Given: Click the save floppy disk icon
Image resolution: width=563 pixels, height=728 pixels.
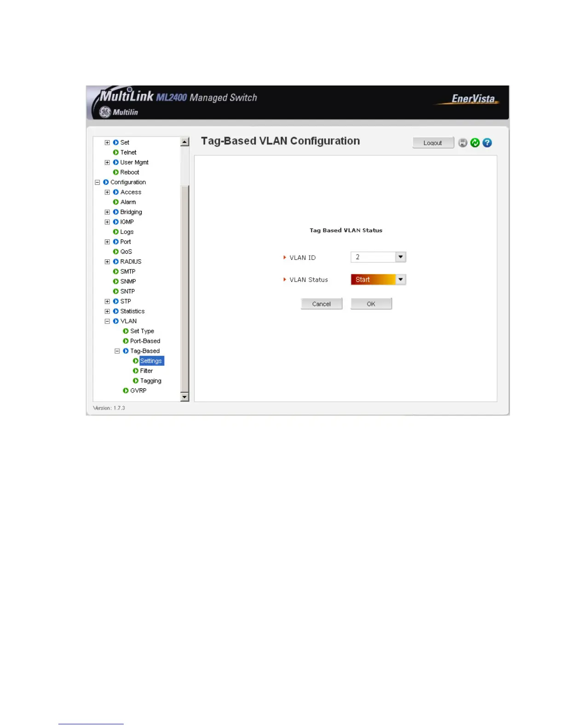Looking at the screenshot, I should coord(463,143).
